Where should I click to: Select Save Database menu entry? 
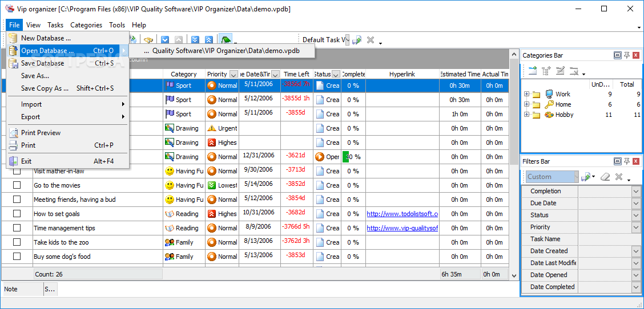click(x=68, y=63)
